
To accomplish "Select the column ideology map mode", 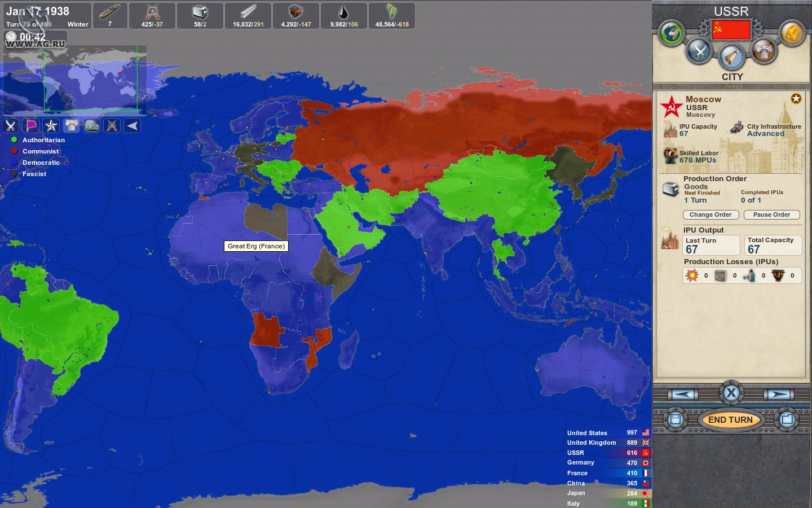I will [72, 126].
